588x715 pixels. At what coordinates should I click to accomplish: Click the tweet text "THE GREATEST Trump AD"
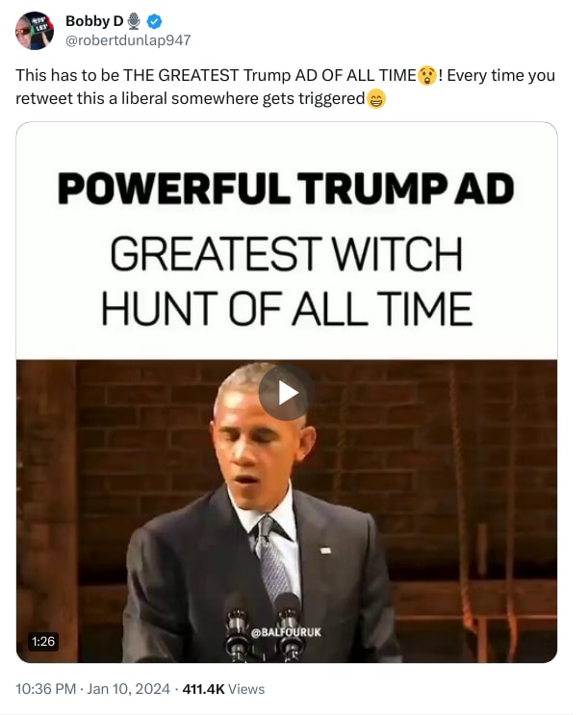(219, 75)
